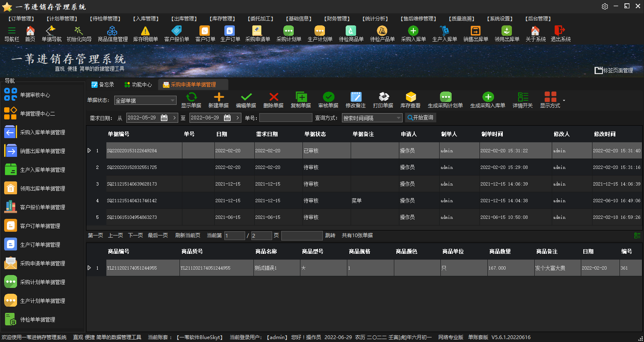Open 客户报价单单据管理 in sidebar
The width and height of the screenshot is (644, 342).
coord(35,207)
